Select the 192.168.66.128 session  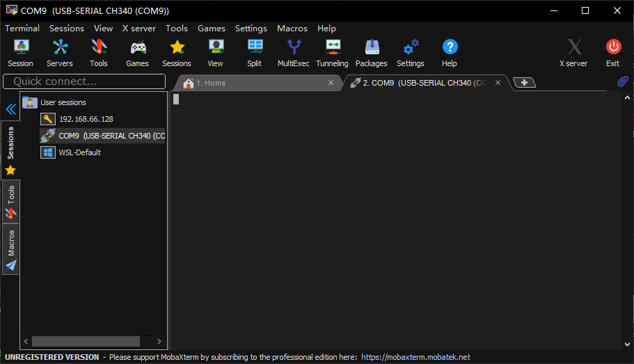(86, 119)
